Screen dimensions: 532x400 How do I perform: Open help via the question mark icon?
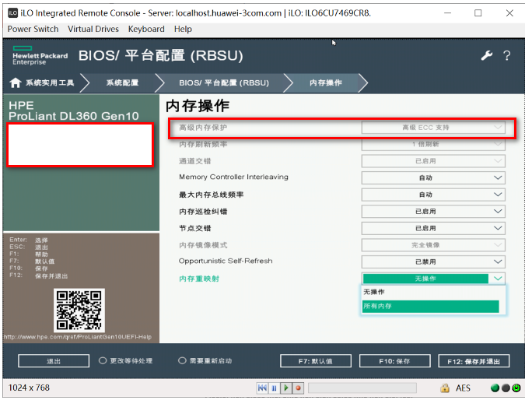pyautogui.click(x=506, y=55)
